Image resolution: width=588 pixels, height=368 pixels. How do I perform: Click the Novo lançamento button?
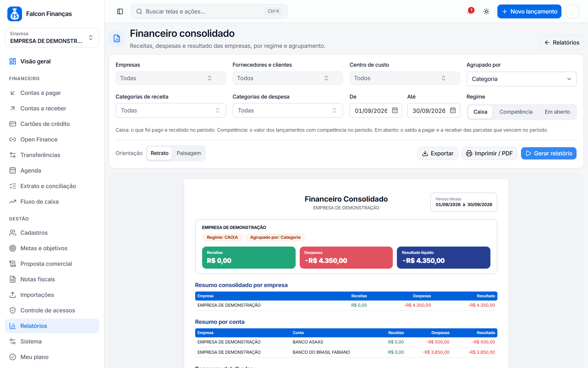point(529,11)
